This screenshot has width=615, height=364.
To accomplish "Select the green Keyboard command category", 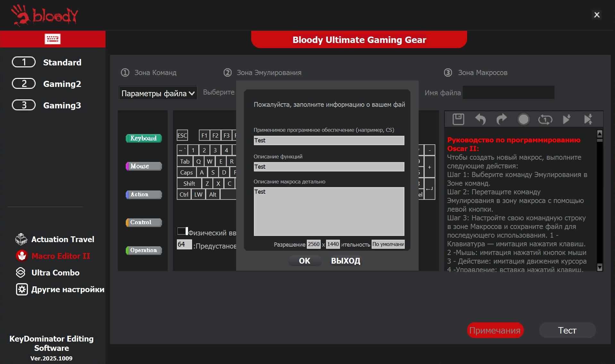I will (144, 138).
